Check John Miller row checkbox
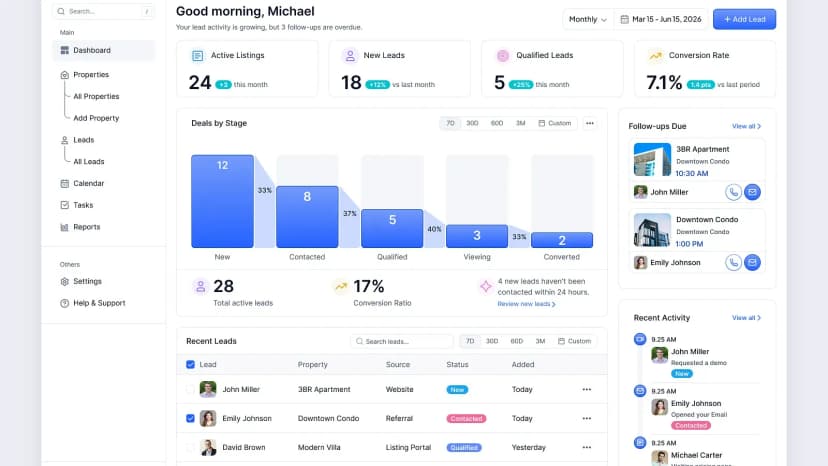The height and width of the screenshot is (466, 828). (191, 389)
